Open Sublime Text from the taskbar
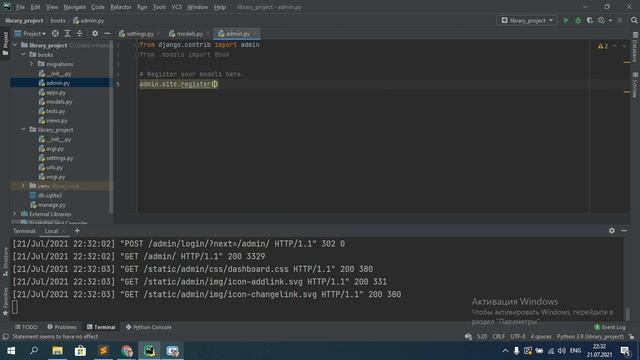 (x=103, y=351)
